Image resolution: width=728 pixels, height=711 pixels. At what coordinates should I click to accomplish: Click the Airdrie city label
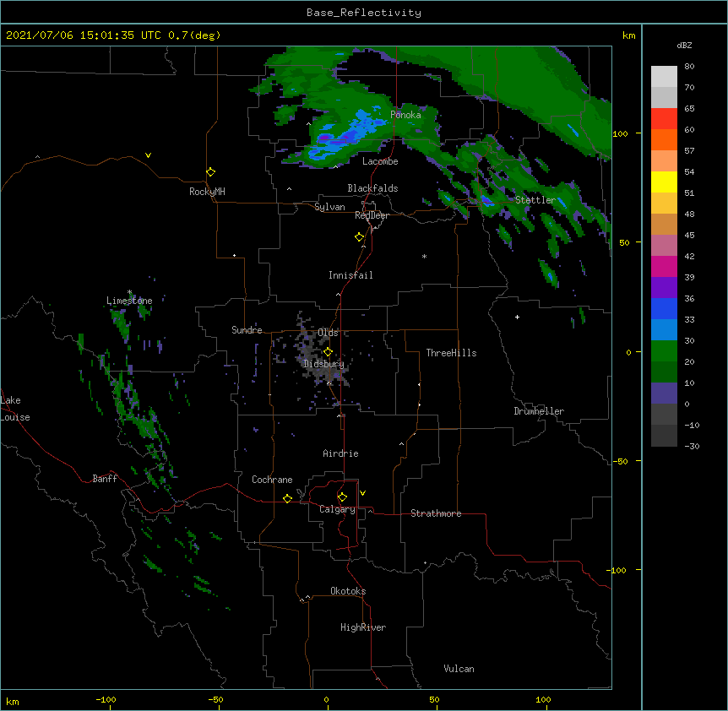click(x=340, y=453)
